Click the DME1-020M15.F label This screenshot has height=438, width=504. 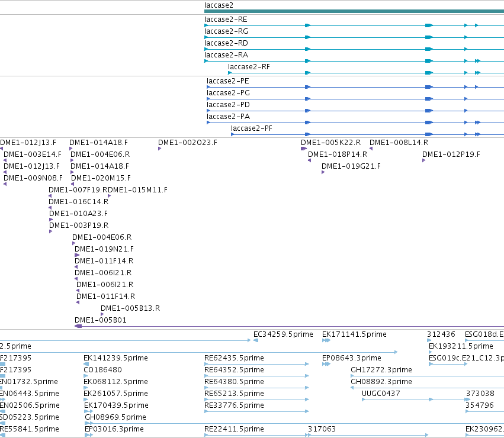101,178
